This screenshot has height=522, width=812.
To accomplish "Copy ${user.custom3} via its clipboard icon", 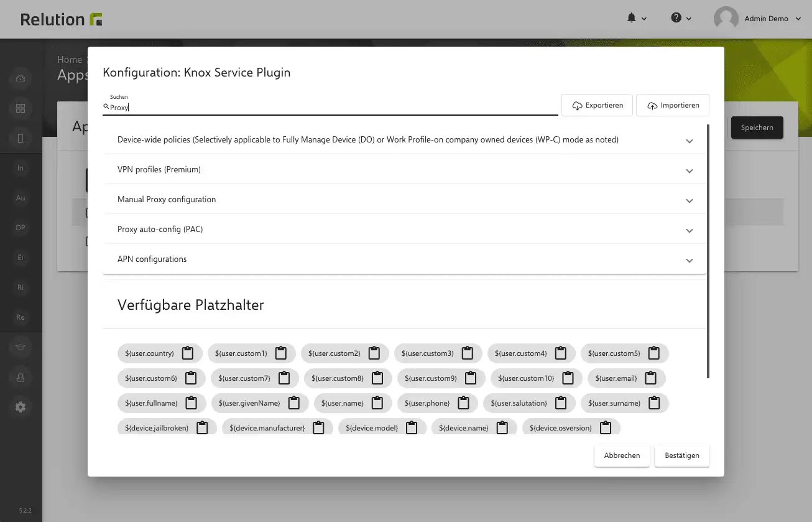I will tap(468, 353).
